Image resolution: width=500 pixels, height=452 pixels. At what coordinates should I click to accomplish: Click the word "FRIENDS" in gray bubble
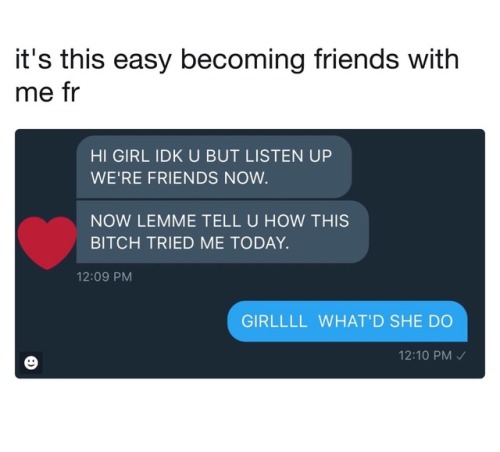(183, 178)
